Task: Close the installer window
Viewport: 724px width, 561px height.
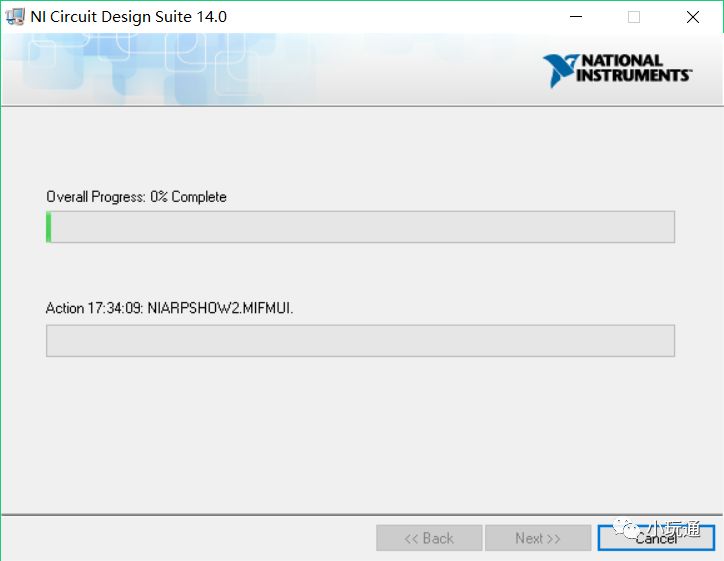Action: (x=693, y=17)
